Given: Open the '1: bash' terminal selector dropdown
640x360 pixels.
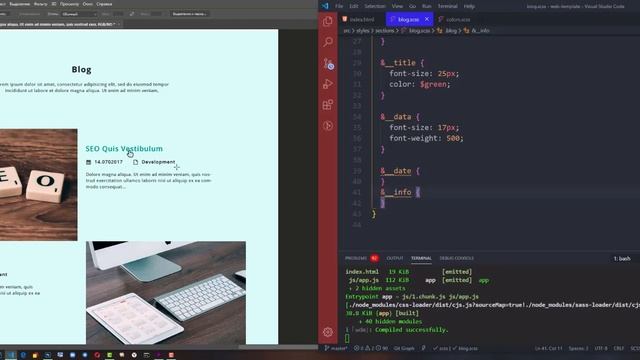Looking at the screenshot, I should pos(622,259).
